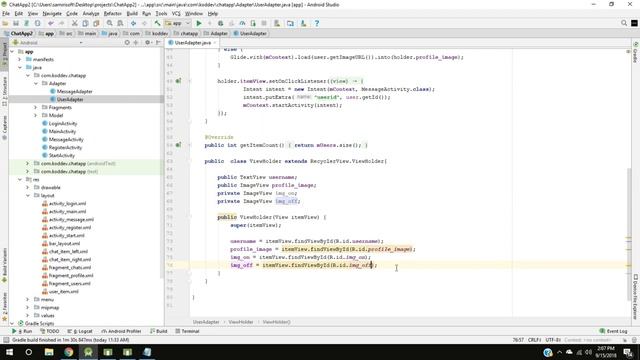This screenshot has width=640, height=360.
Task: Click the Find magnifier toolbar icon
Action: [x=110, y=23]
